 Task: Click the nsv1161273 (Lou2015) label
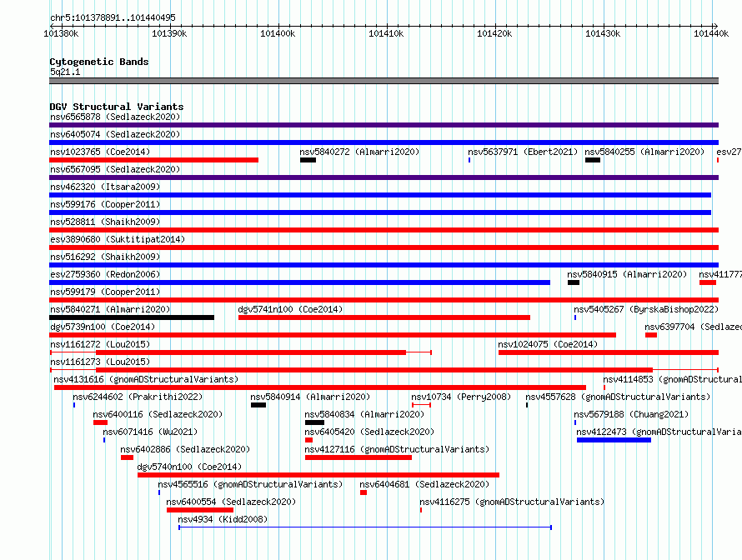click(x=100, y=362)
